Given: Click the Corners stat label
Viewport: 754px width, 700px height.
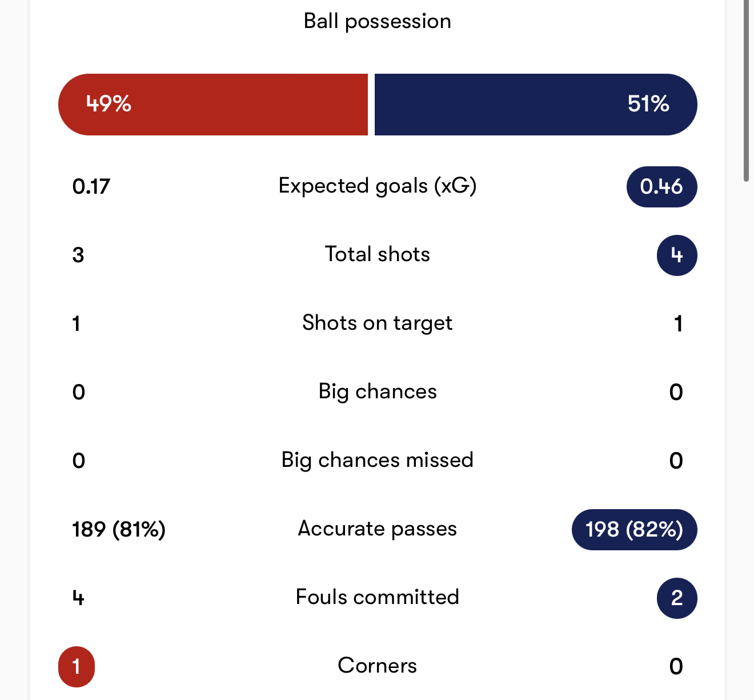Looking at the screenshot, I should pyautogui.click(x=377, y=666).
